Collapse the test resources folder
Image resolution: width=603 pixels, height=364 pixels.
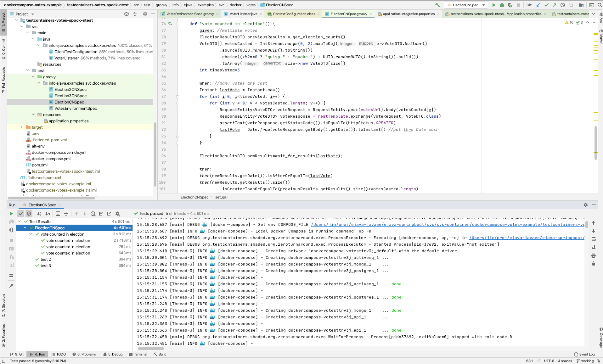tap(33, 115)
